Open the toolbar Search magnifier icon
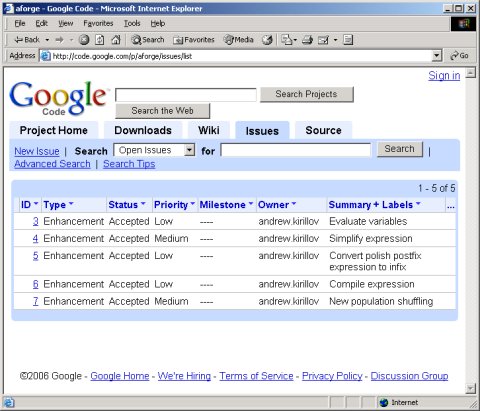Viewport: 480px width, 411px height. [136, 40]
